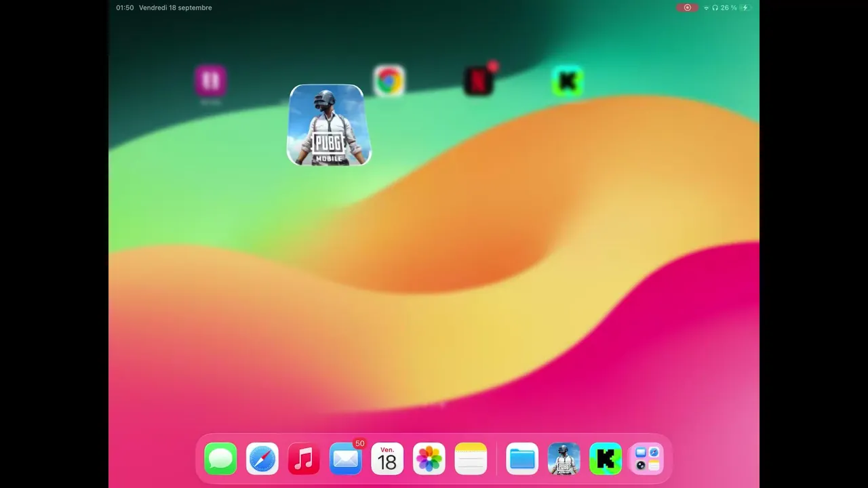Tap the date Vendredi 18 septembre
This screenshot has height=488, width=868.
coord(176,7)
